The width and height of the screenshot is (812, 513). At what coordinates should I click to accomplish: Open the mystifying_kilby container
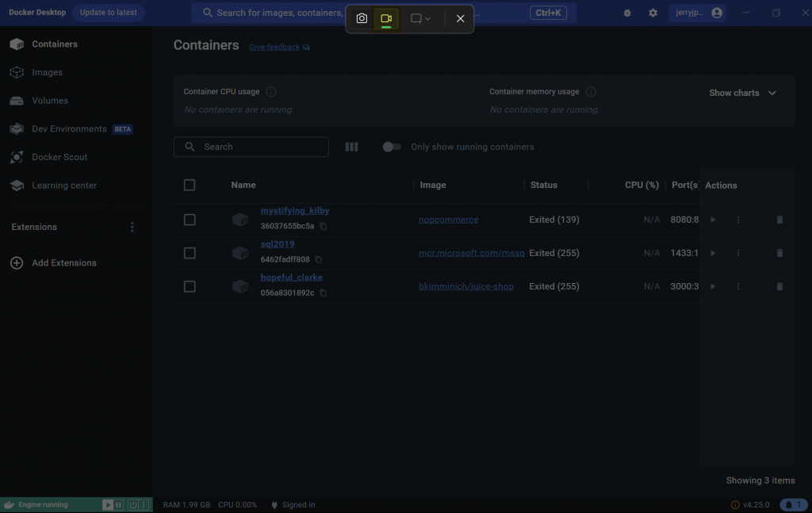point(295,211)
